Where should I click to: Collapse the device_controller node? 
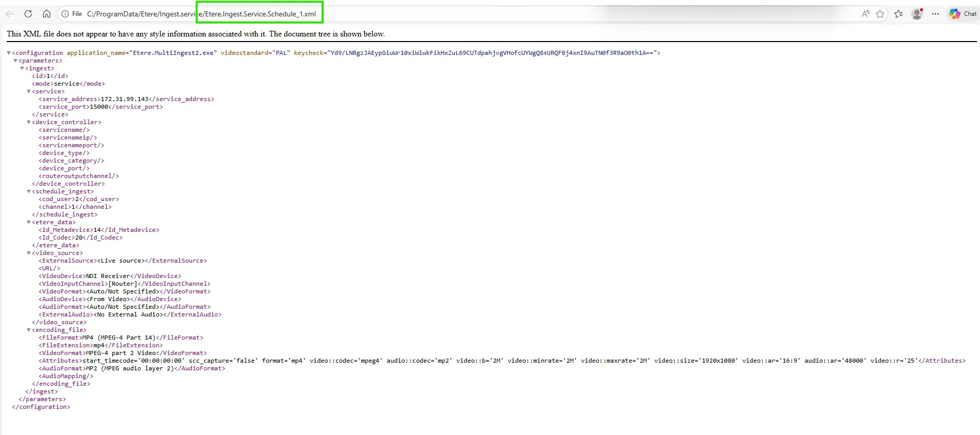point(29,122)
